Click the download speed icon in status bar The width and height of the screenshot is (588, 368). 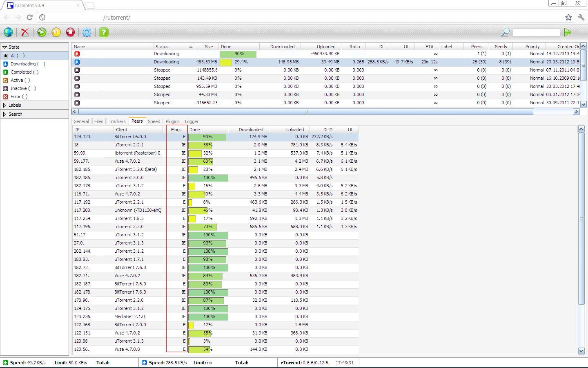(x=145, y=363)
